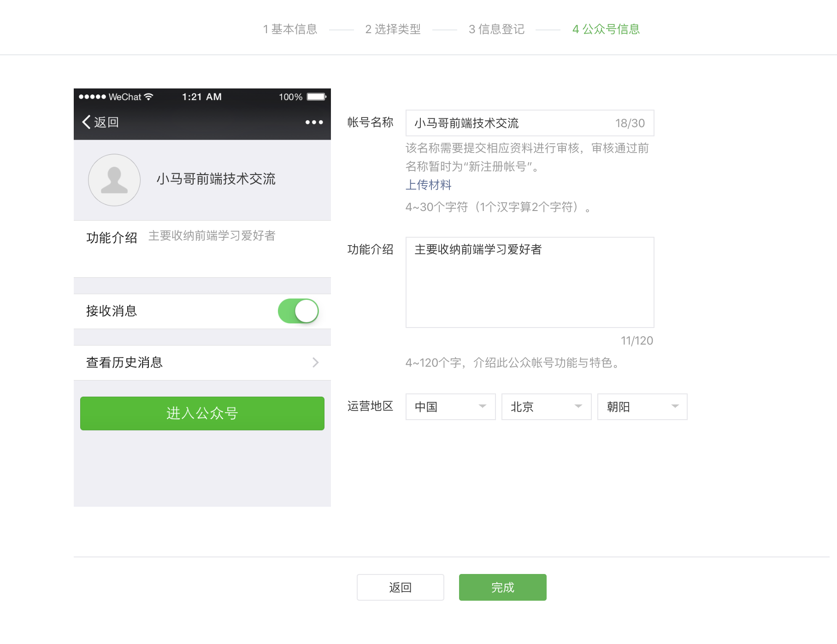Click the account name 小马哥前端技术交流 in phone preview
Image resolution: width=837 pixels, height=644 pixels.
(x=216, y=179)
